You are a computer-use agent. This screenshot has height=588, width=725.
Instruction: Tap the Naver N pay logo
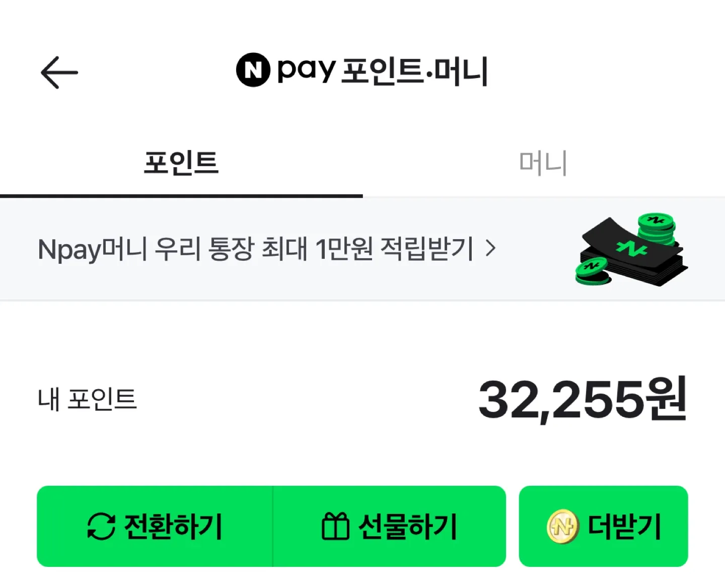[253, 69]
